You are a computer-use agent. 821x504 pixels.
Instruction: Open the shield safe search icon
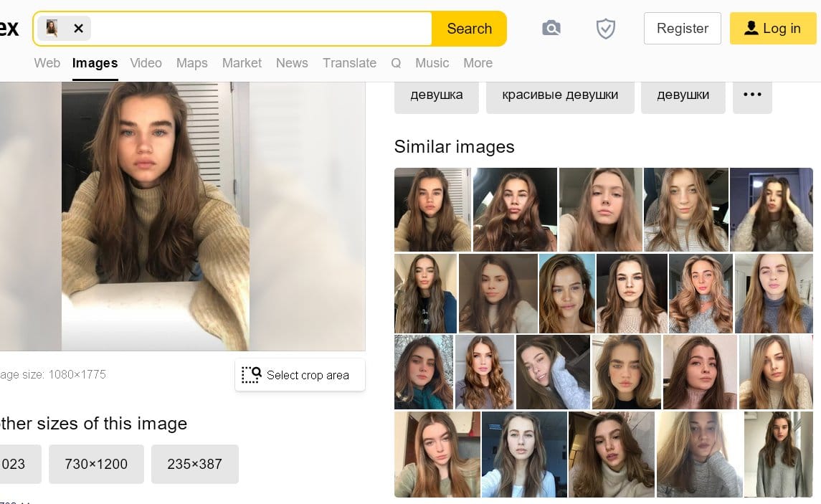point(606,28)
